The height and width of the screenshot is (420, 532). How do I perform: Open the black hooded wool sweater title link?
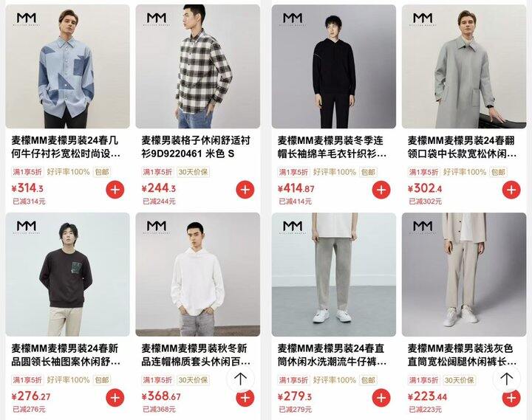(x=332, y=147)
